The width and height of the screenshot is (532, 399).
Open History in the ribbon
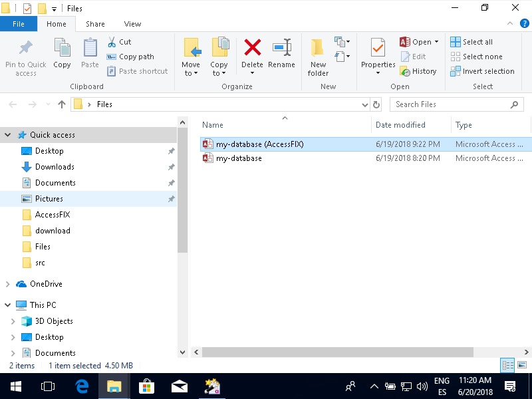coord(418,71)
